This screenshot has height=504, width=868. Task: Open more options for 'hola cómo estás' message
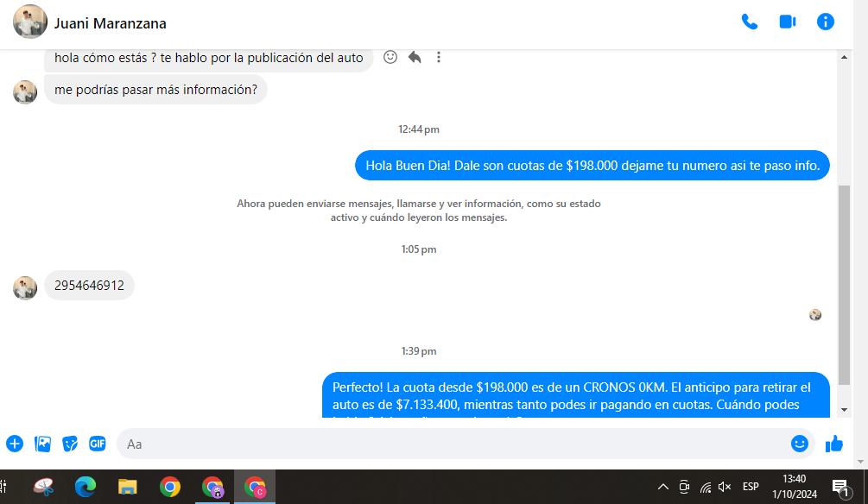coord(439,57)
